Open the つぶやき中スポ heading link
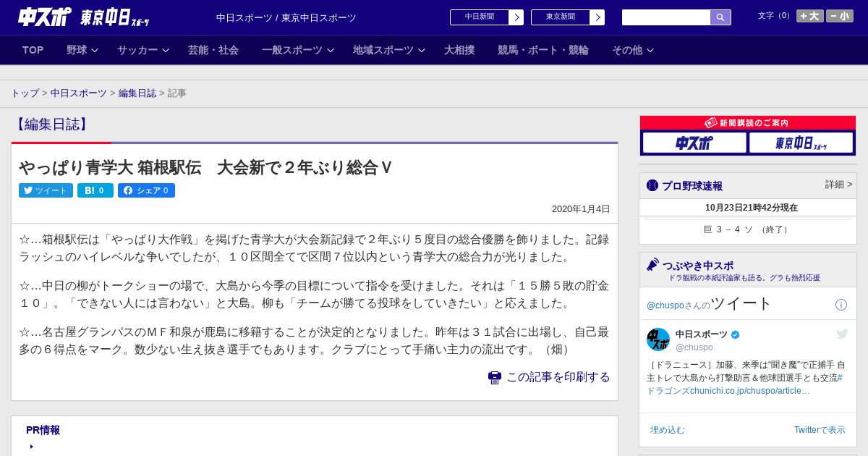Image resolution: width=868 pixels, height=456 pixels. [x=697, y=266]
